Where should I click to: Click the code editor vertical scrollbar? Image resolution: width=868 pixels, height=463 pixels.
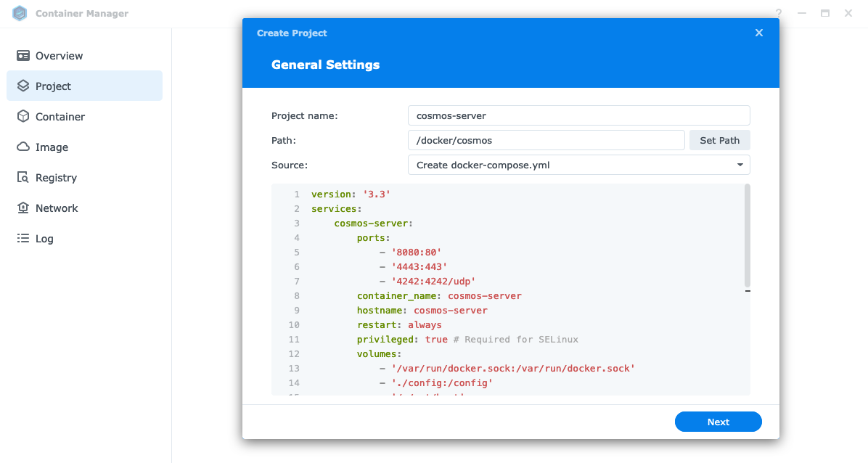coord(748,236)
